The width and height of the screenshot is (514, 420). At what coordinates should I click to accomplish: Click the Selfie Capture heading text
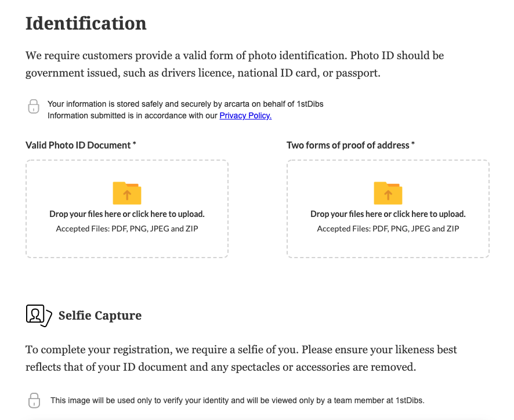pos(100,316)
